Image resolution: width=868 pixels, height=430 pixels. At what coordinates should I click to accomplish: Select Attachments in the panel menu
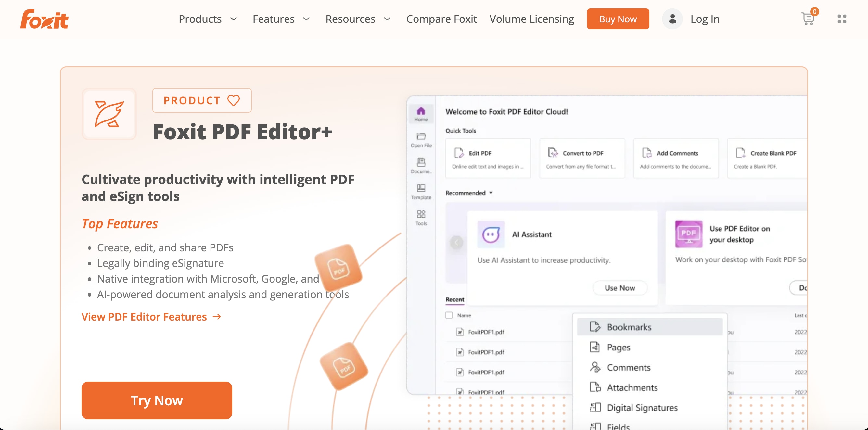pos(650,387)
